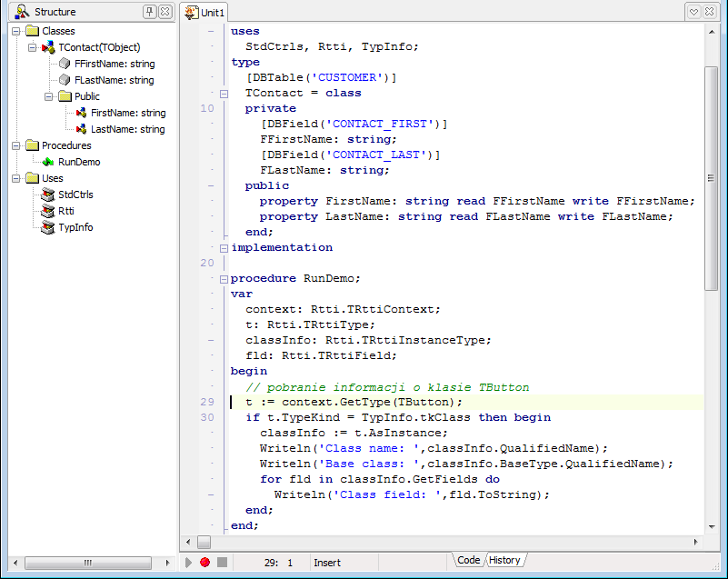
Task: Click the macro play triangle in status bar
Action: click(189, 563)
